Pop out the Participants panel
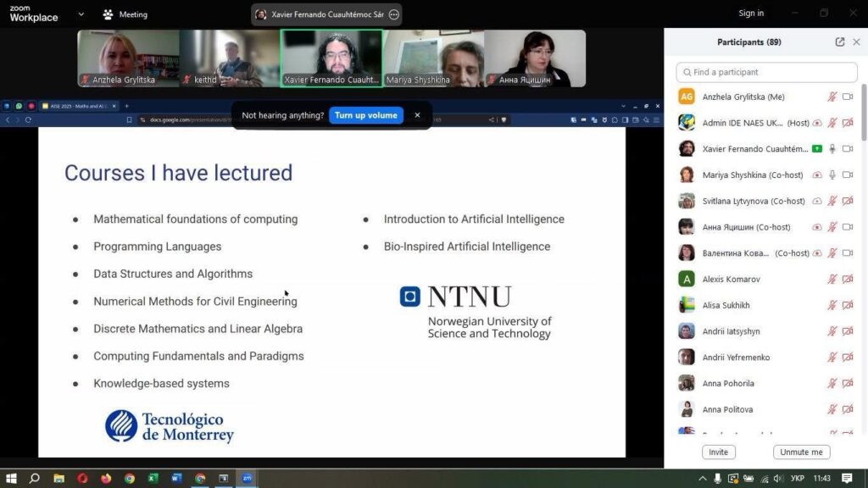The height and width of the screenshot is (488, 868). 840,42
